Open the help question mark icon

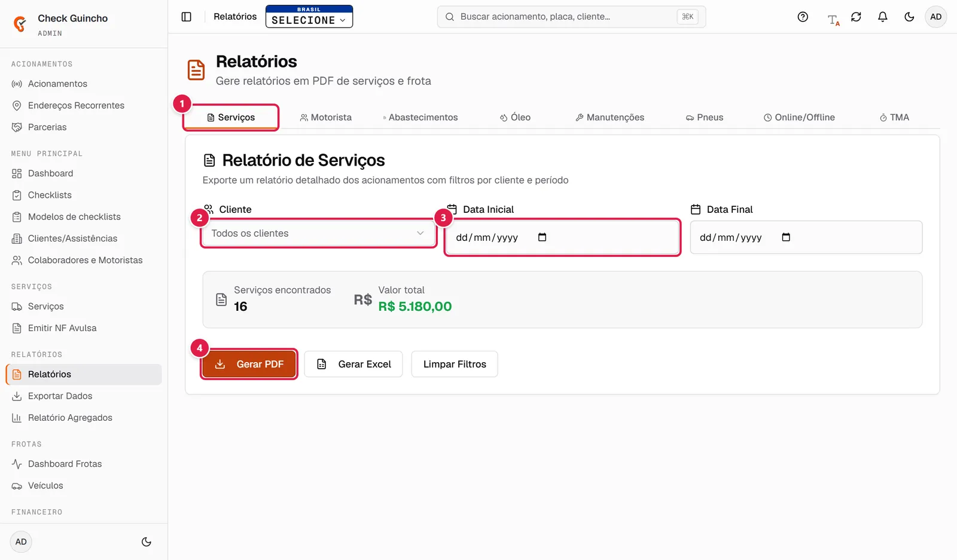click(x=803, y=17)
